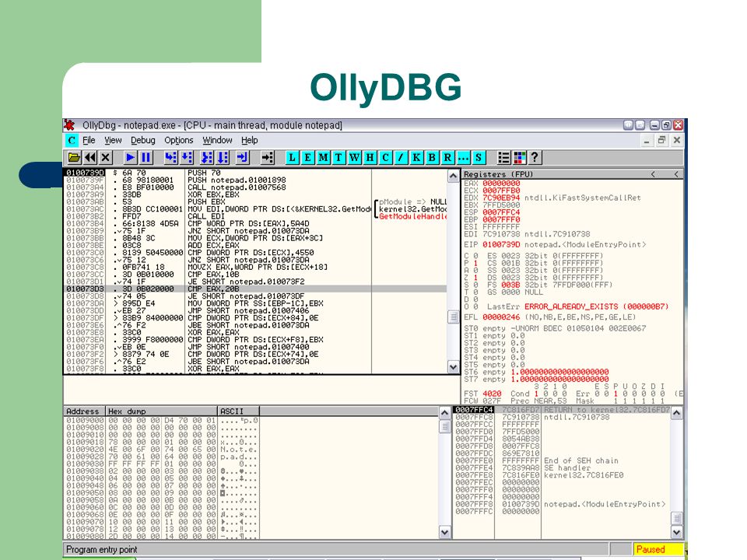The height and width of the screenshot is (560, 747).
Task: Open the Help menu
Action: tap(249, 141)
